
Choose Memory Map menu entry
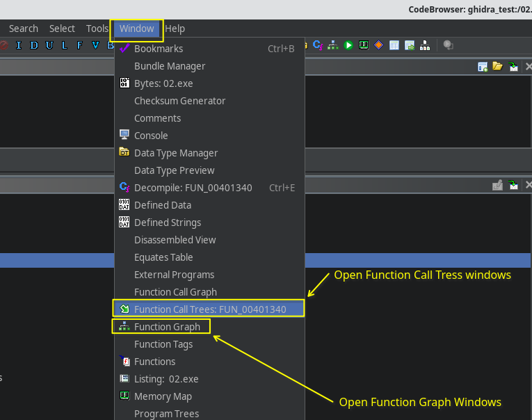pyautogui.click(x=209, y=396)
